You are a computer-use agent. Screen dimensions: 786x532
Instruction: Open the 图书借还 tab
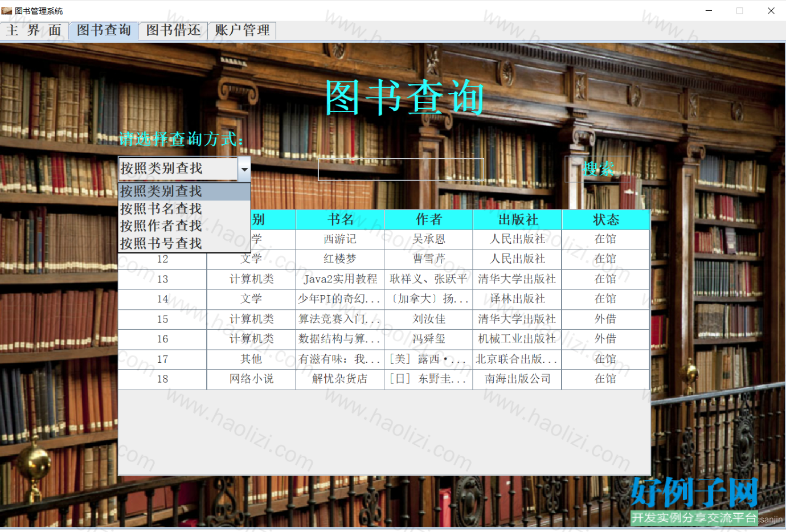pyautogui.click(x=173, y=30)
